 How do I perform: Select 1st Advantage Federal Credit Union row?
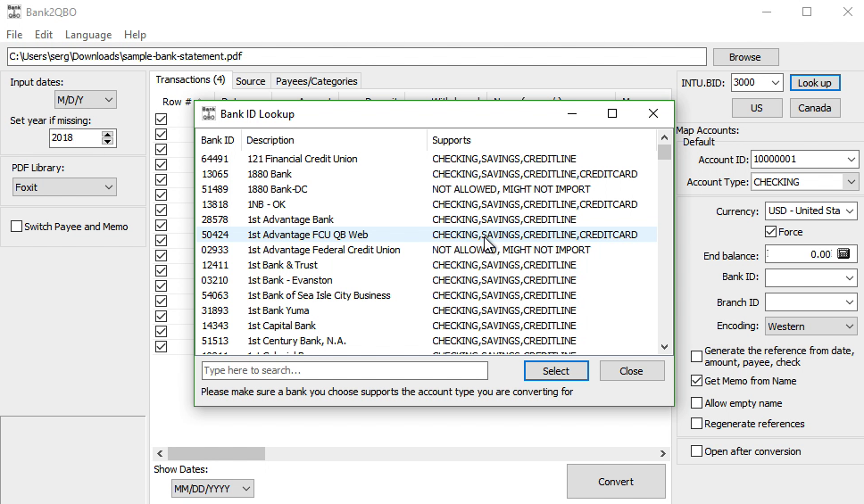[x=426, y=250]
